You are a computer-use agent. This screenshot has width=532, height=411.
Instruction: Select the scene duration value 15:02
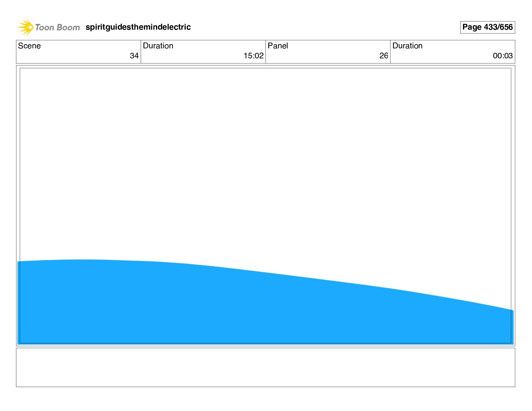(253, 56)
